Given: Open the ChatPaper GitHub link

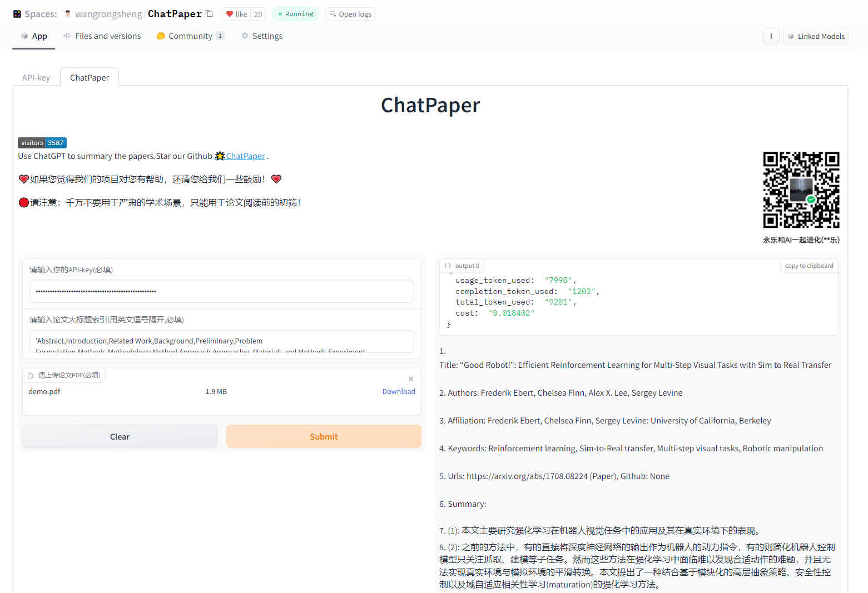Looking at the screenshot, I should click(x=245, y=156).
